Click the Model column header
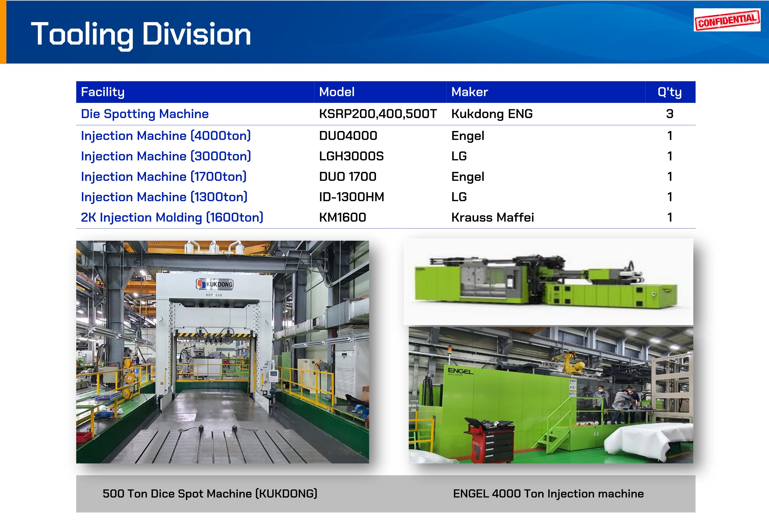769x532 pixels. click(336, 92)
